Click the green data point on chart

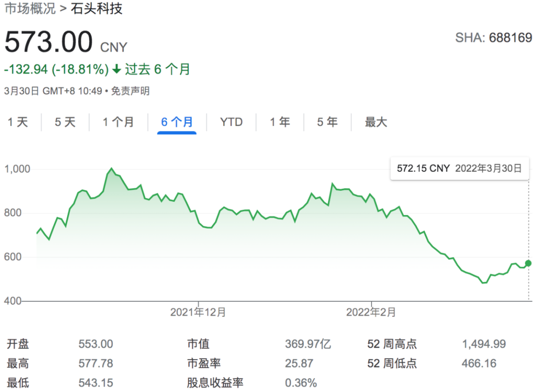pyautogui.click(x=528, y=263)
